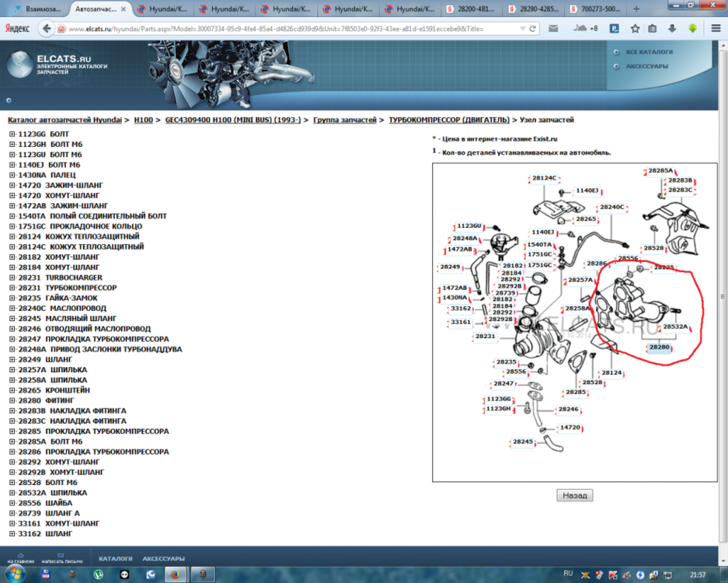Image resolution: width=728 pixels, height=583 pixels.
Task: Select 28235 ГАЙКА-ЗАМОК row text
Action: pyautogui.click(x=57, y=298)
